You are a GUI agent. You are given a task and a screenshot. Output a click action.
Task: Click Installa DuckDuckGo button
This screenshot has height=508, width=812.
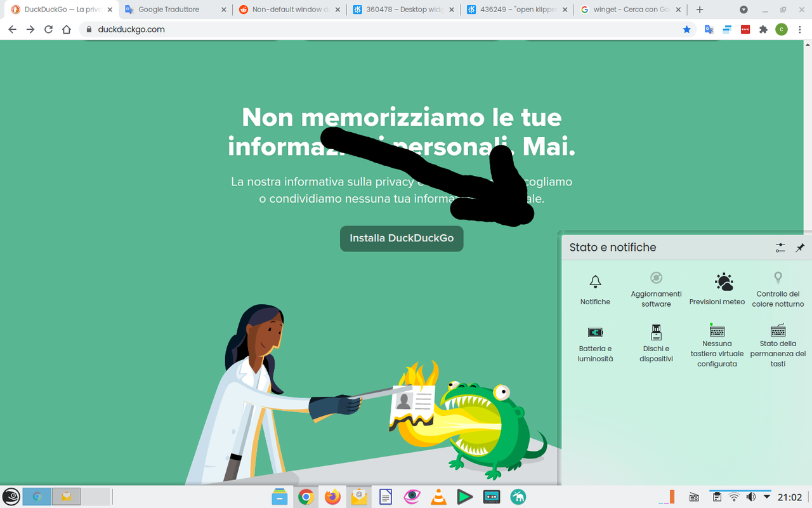pyautogui.click(x=402, y=238)
